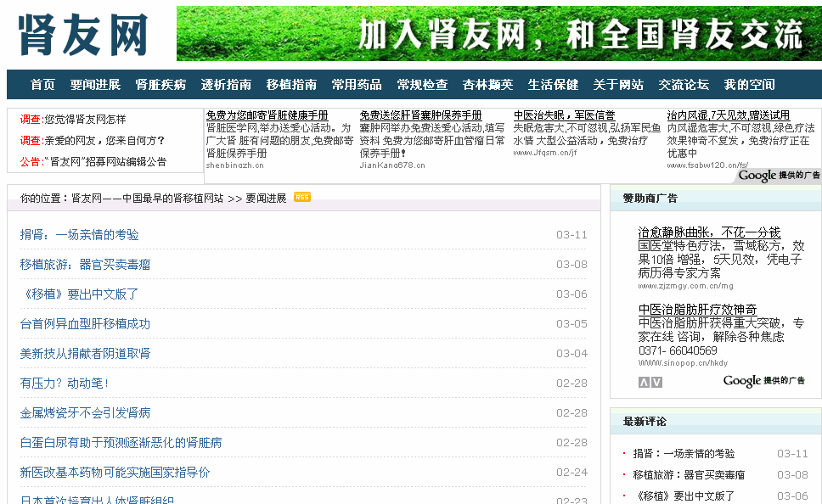Click date 02-24 in main article list
Viewport: 822px width, 504px height.
click(572, 473)
